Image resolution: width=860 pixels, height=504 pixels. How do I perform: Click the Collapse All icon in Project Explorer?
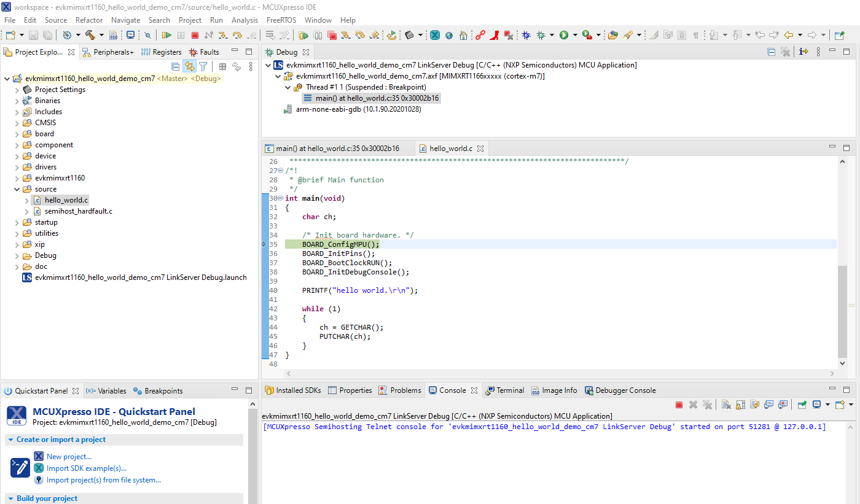point(176,67)
